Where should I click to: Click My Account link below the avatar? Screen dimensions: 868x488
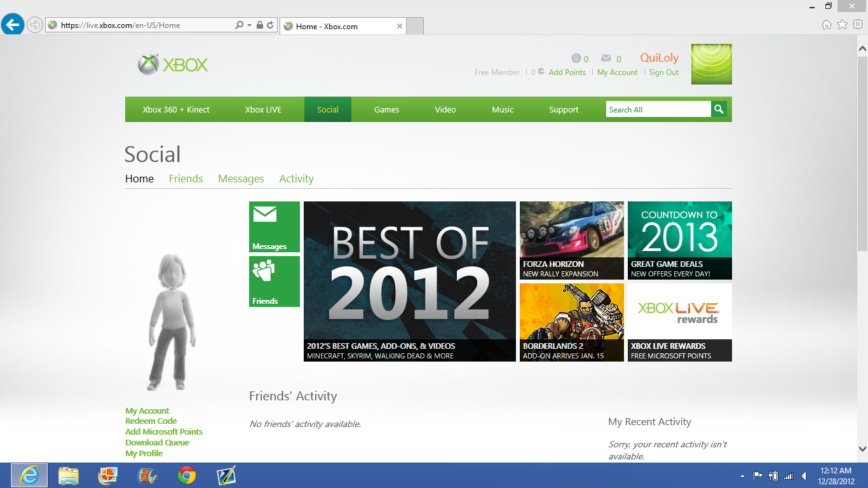[147, 410]
